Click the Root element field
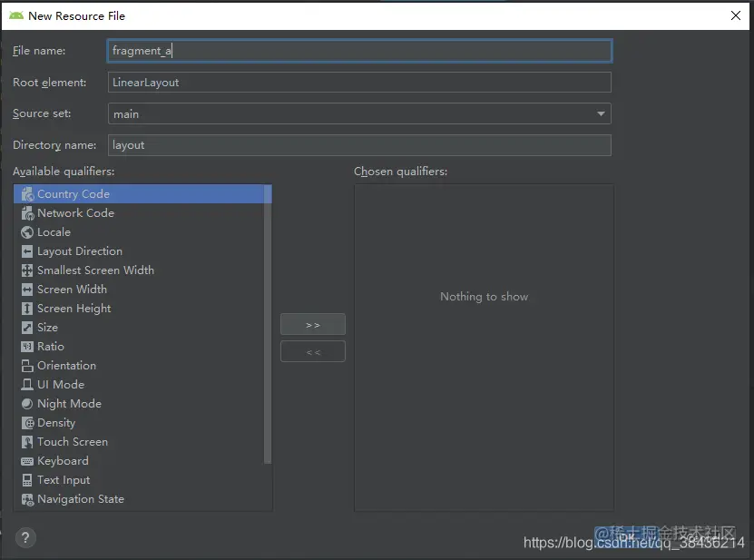This screenshot has width=754, height=560. (359, 83)
